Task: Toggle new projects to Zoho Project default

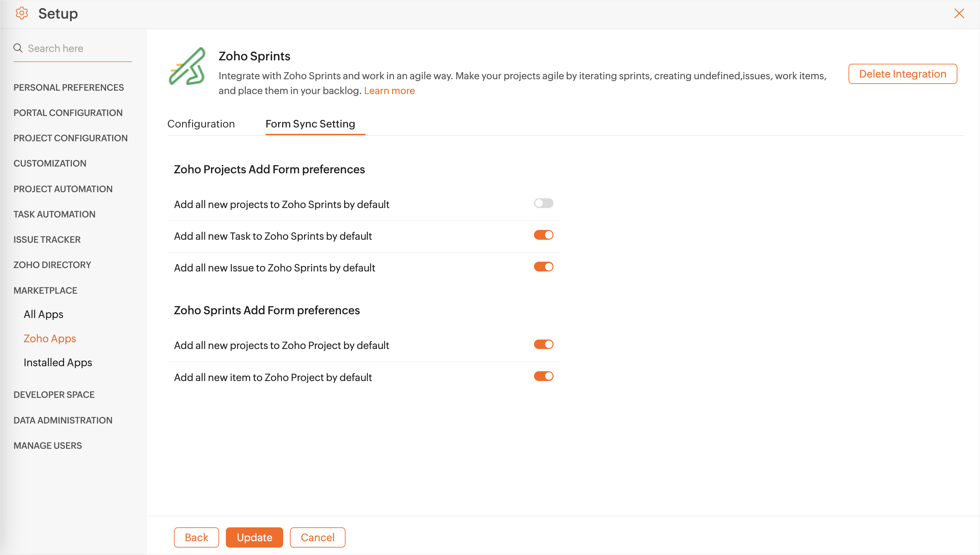Action: pyautogui.click(x=543, y=345)
